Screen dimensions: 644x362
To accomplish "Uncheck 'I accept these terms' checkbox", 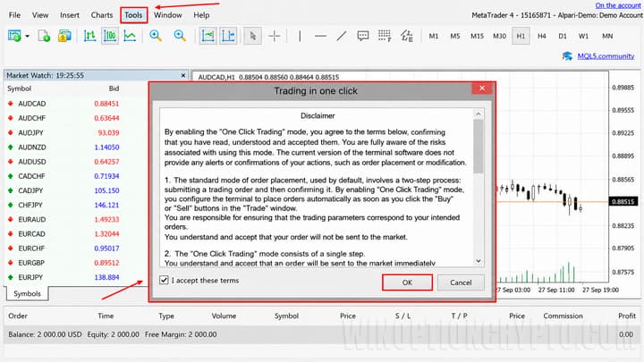I will click(164, 280).
